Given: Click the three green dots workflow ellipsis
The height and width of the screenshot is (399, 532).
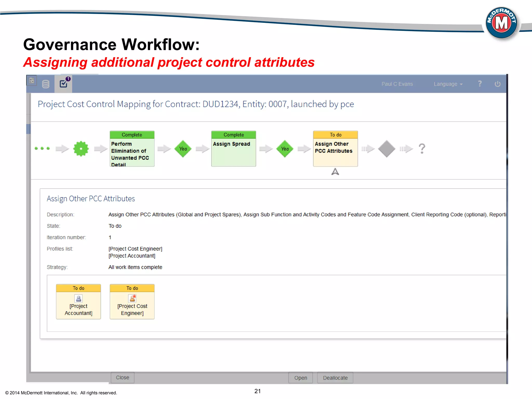Looking at the screenshot, I should coord(42,148).
